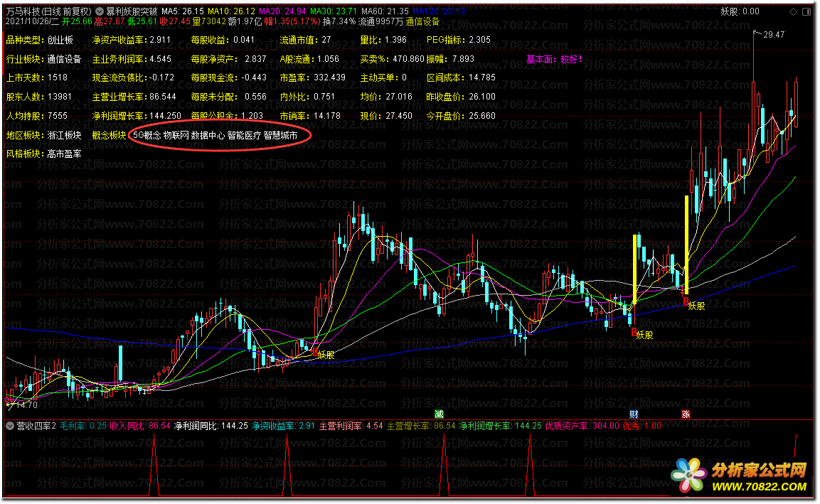This screenshot has width=820, height=504.
Task: Click the 29.47 high price label
Action: 774,35
